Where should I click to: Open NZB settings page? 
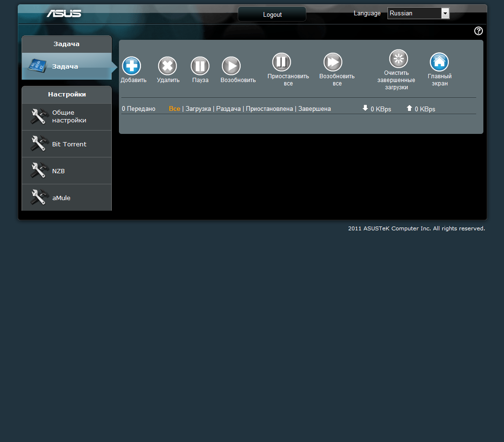[67, 171]
